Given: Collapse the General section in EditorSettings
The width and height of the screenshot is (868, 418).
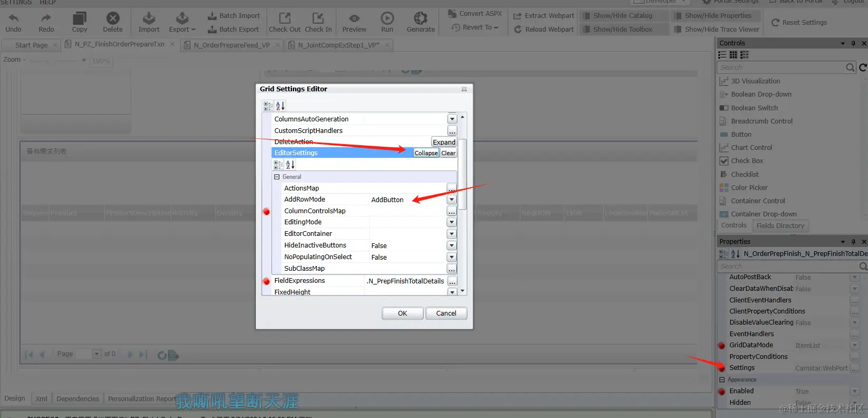Looking at the screenshot, I should [277, 177].
